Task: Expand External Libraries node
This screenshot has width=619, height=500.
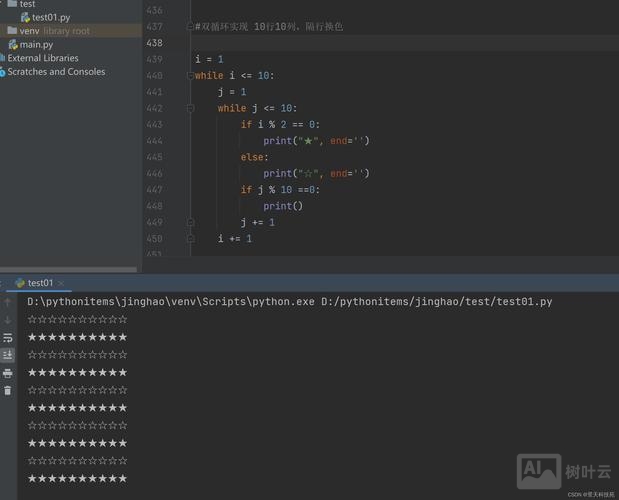Action: [x=42, y=58]
